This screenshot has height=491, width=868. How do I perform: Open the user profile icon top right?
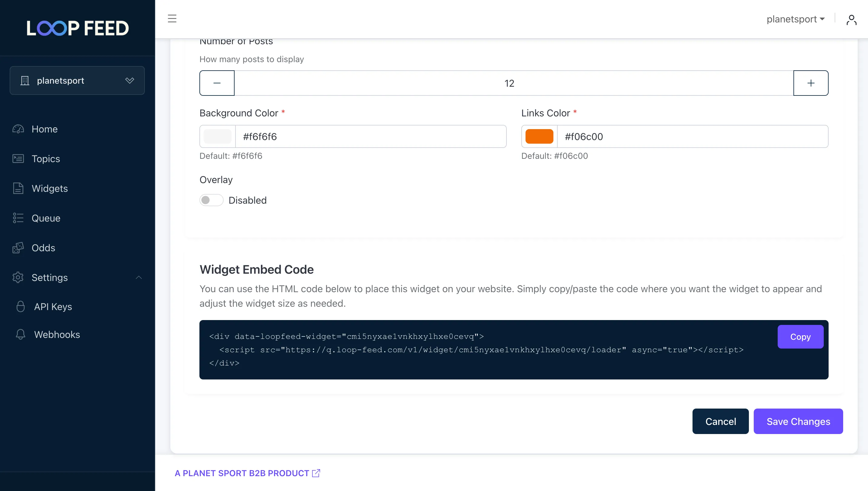[852, 20]
